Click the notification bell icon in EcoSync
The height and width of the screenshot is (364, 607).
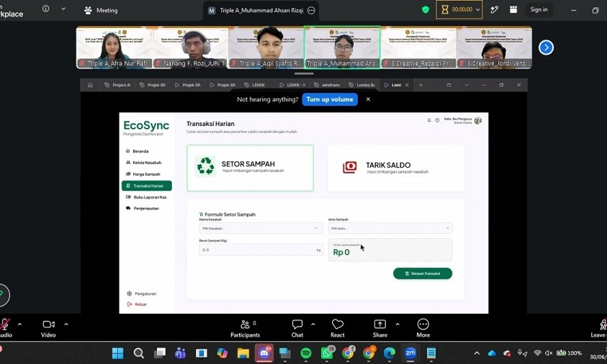429,120
